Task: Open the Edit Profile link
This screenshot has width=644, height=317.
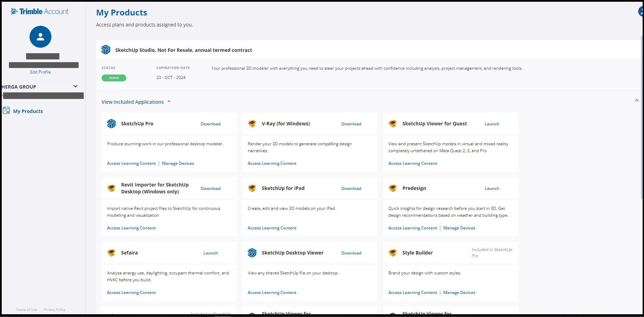Action: tap(40, 72)
